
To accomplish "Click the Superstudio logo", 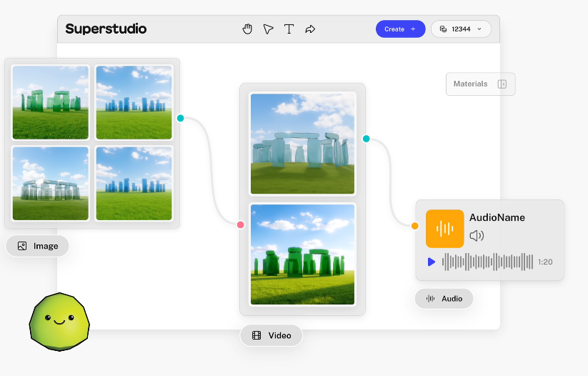I will click(x=106, y=29).
